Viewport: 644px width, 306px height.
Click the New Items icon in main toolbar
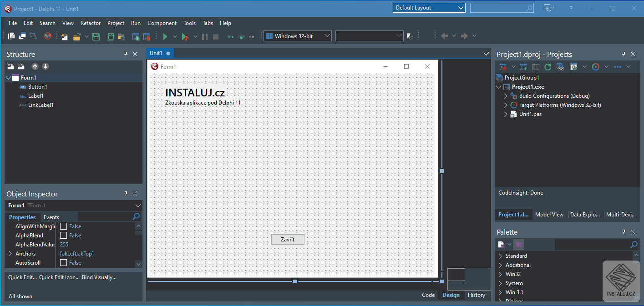(x=64, y=36)
